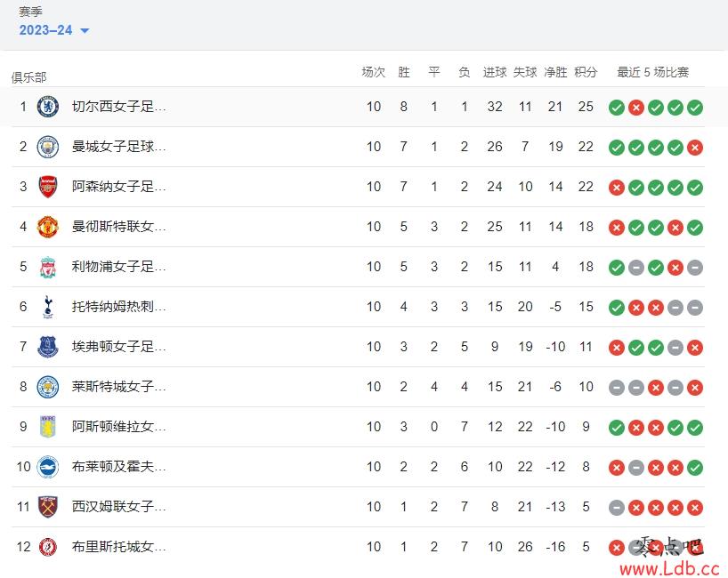Open the 2023–24 season dropdown
Image resolution: width=728 pixels, height=578 pixels.
pos(54,30)
